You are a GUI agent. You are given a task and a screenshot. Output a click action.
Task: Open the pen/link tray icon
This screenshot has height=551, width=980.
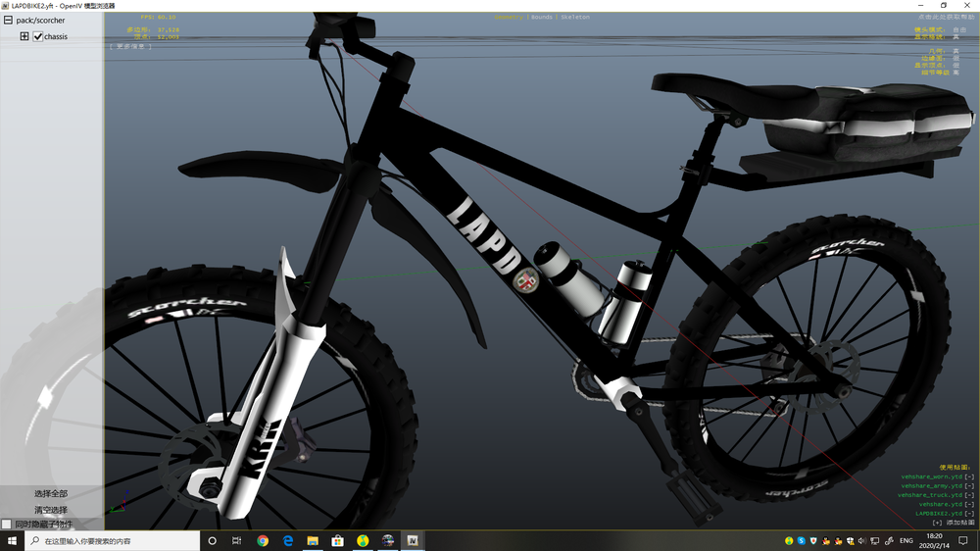click(x=890, y=541)
